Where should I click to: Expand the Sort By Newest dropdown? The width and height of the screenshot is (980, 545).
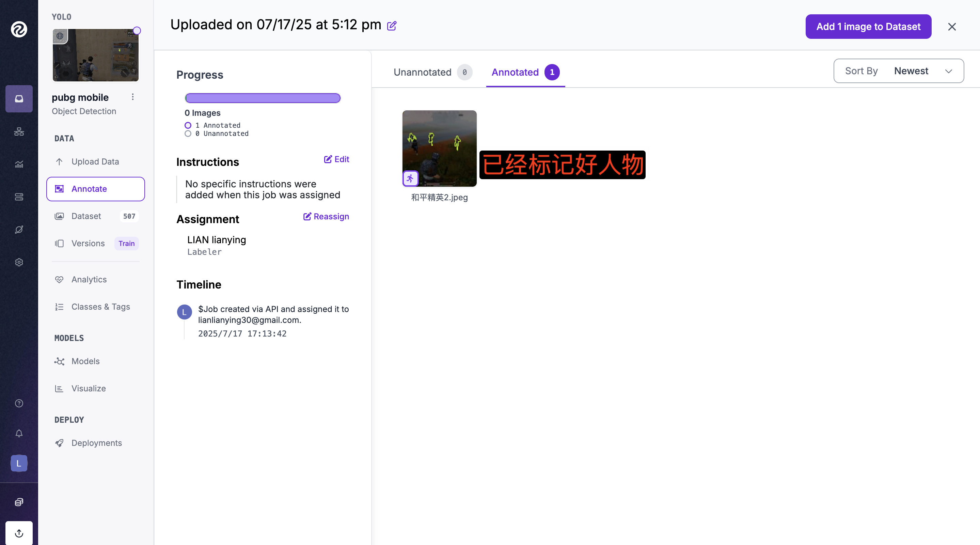tap(899, 71)
